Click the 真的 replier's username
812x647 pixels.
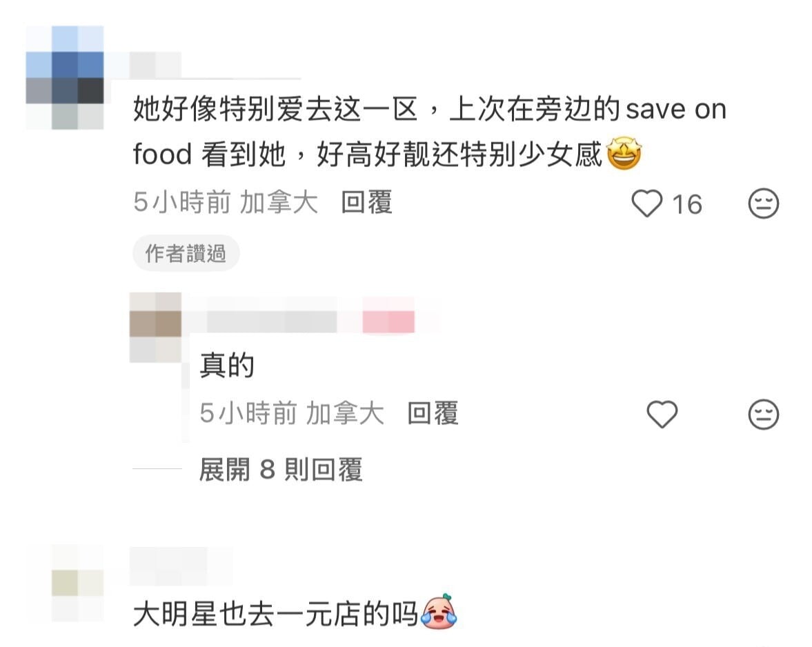[272, 321]
